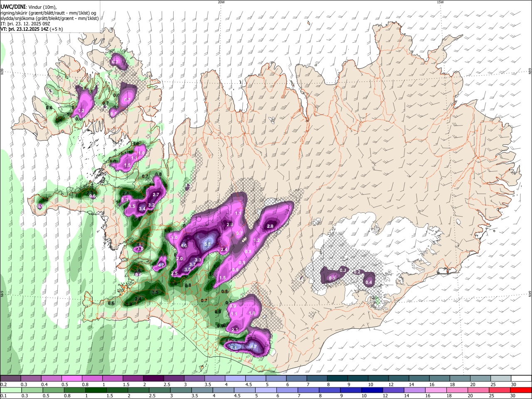Screen dimensions: 532x399
Task: Click the 0.2 value on the Vatnajökull glacier
Action: [357, 272]
